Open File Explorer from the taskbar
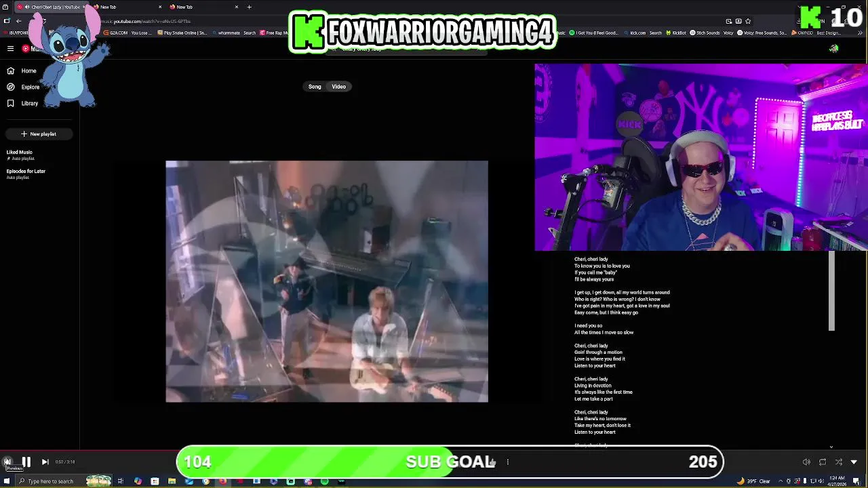The height and width of the screenshot is (488, 868). point(172,481)
